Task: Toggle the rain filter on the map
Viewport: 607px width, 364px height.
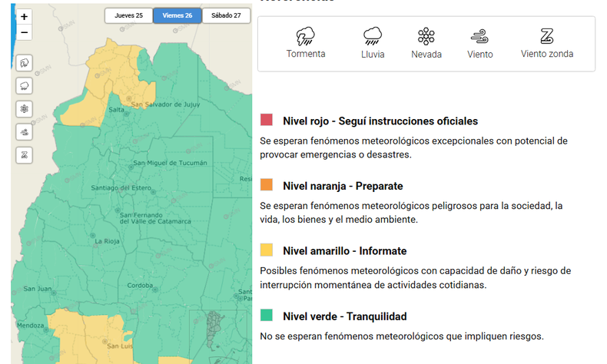Action: pos(24,86)
